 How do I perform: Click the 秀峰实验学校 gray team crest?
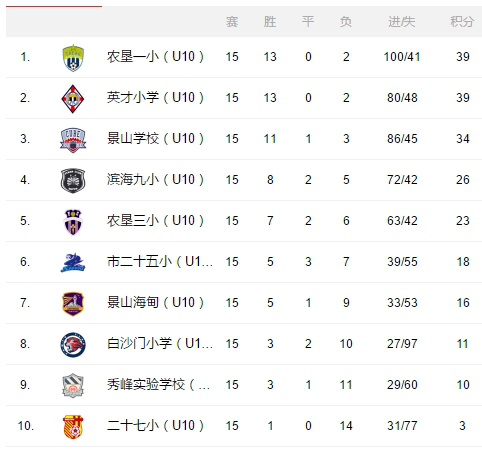(x=73, y=385)
